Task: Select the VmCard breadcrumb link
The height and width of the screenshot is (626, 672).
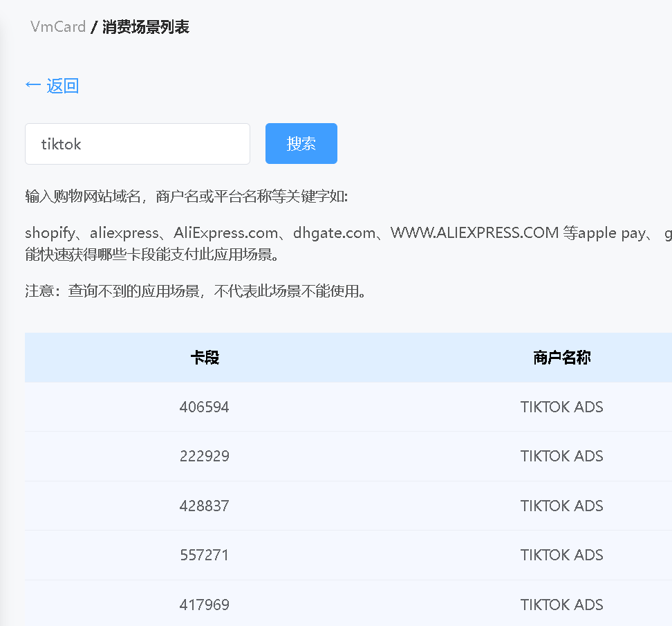Action: 57,27
